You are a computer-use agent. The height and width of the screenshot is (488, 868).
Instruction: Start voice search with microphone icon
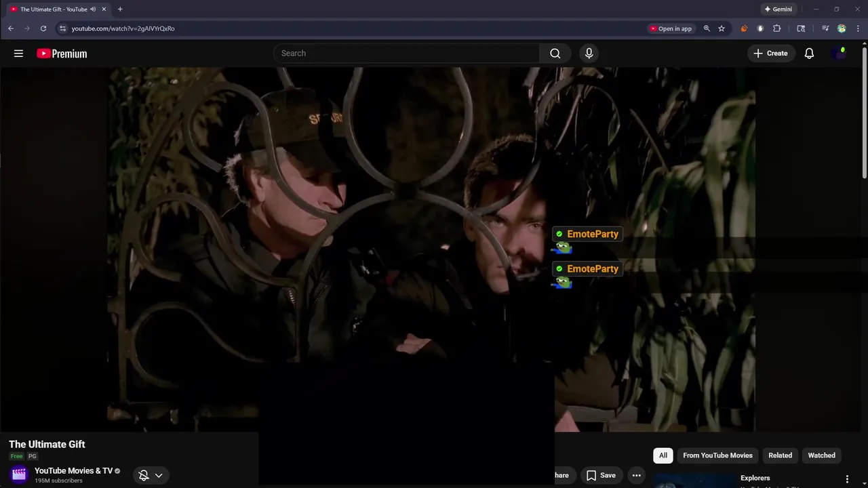pos(589,54)
